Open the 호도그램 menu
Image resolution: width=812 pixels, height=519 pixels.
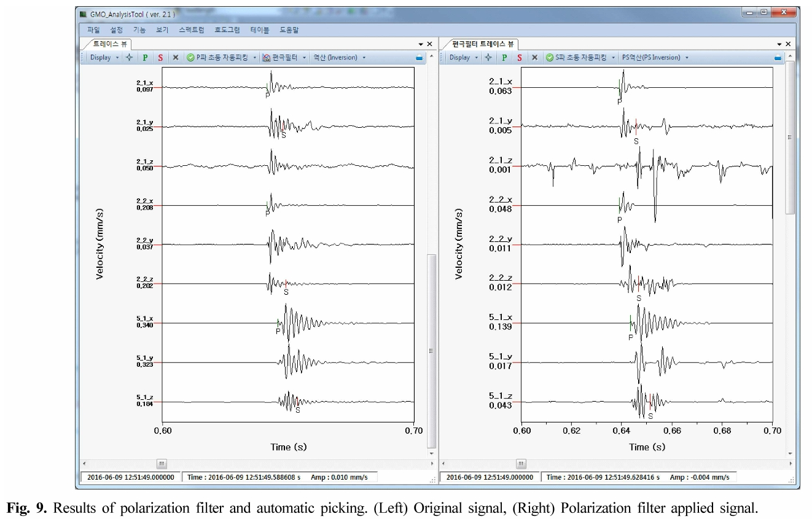(x=227, y=29)
